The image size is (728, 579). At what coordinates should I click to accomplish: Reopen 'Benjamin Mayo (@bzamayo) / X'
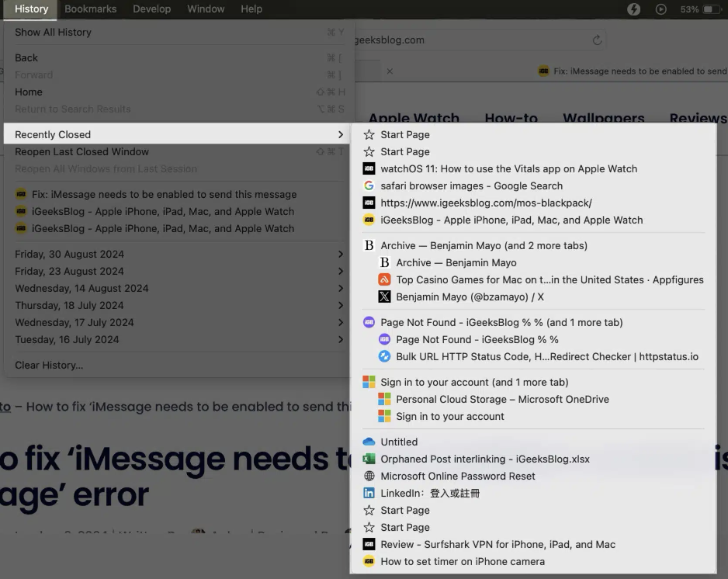click(x=533, y=296)
